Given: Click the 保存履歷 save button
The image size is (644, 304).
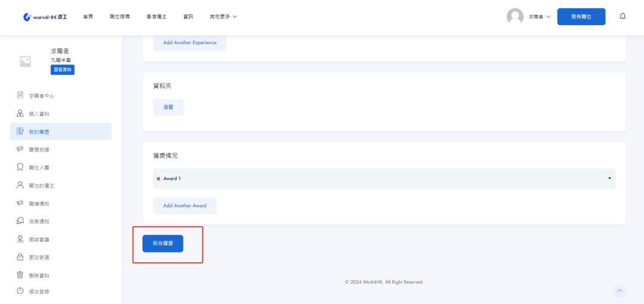Looking at the screenshot, I should (x=163, y=244).
